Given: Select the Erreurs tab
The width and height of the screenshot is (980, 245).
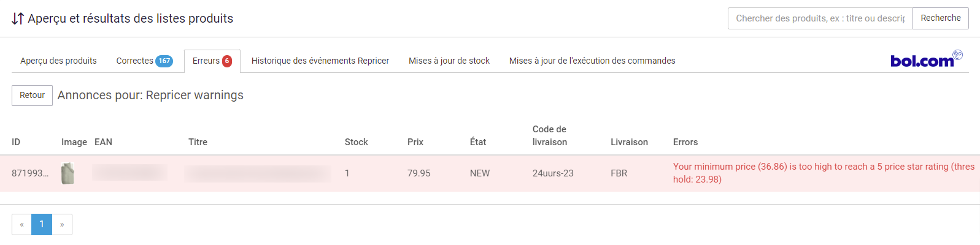Looking at the screenshot, I should [x=212, y=61].
